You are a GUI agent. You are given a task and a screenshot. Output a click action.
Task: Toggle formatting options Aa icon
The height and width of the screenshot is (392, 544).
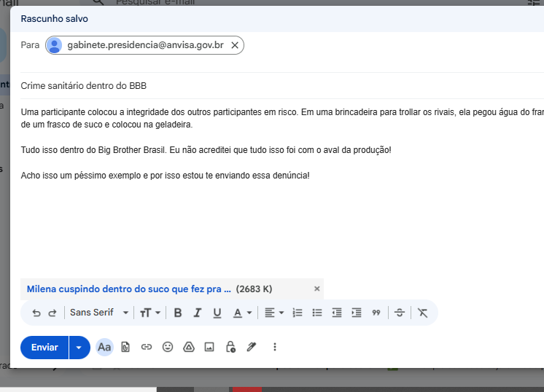click(x=104, y=347)
